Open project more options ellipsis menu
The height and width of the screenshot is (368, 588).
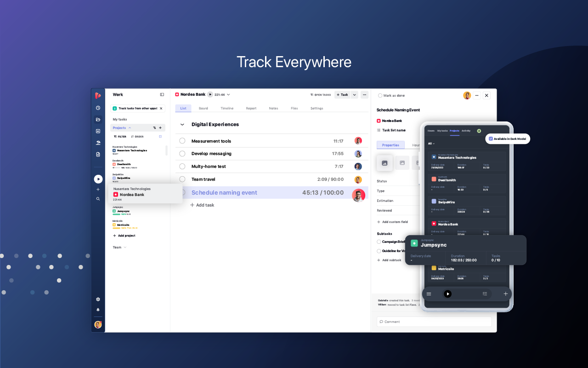click(365, 95)
